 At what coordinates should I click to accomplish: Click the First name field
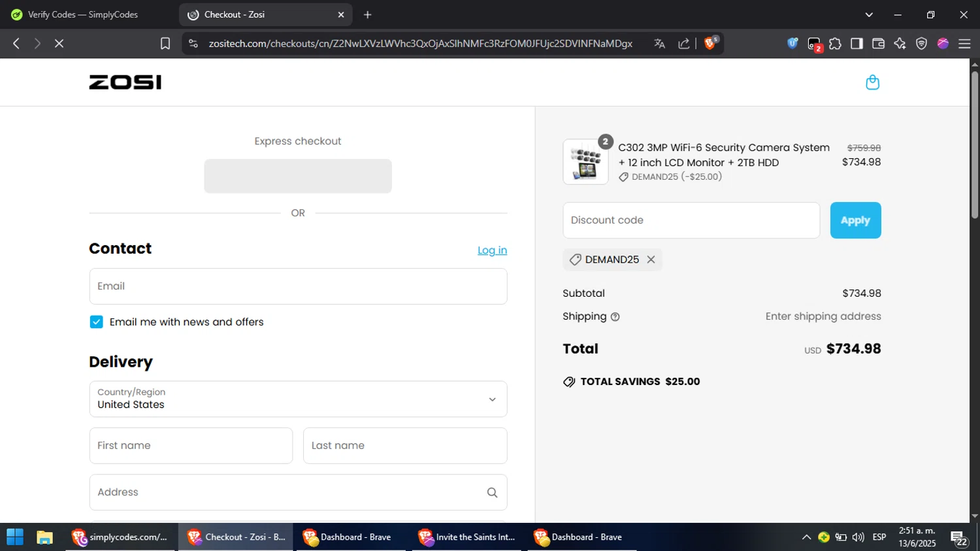tap(191, 446)
